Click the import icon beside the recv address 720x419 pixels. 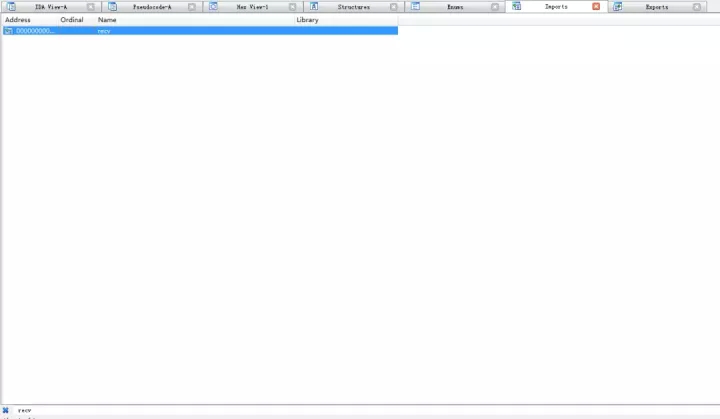[x=8, y=31]
